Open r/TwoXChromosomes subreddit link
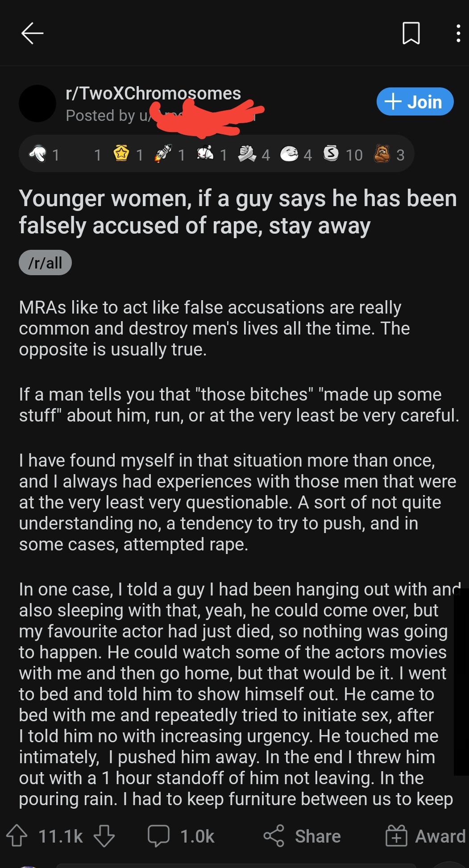This screenshot has width=469, height=868. tap(153, 94)
